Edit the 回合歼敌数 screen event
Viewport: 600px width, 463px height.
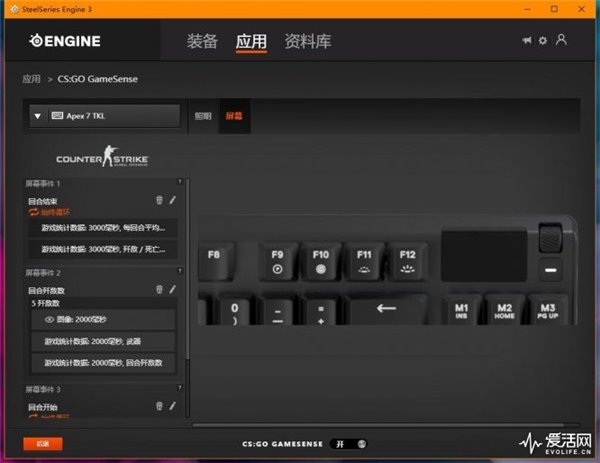[x=173, y=289]
